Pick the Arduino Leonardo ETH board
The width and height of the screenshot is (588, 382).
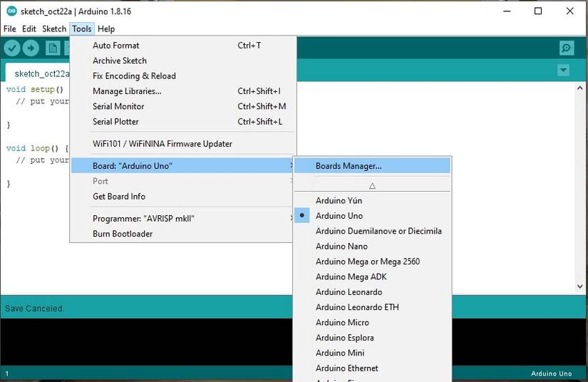coord(372,307)
